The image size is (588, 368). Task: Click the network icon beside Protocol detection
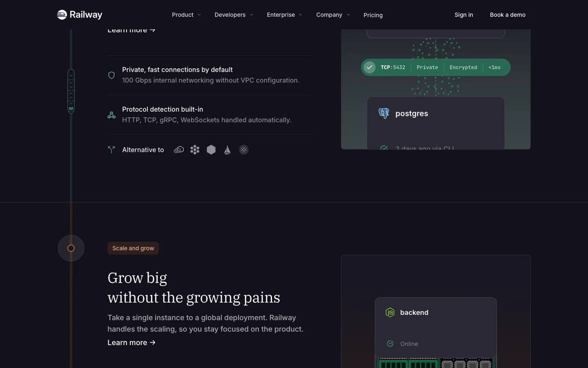tap(111, 115)
